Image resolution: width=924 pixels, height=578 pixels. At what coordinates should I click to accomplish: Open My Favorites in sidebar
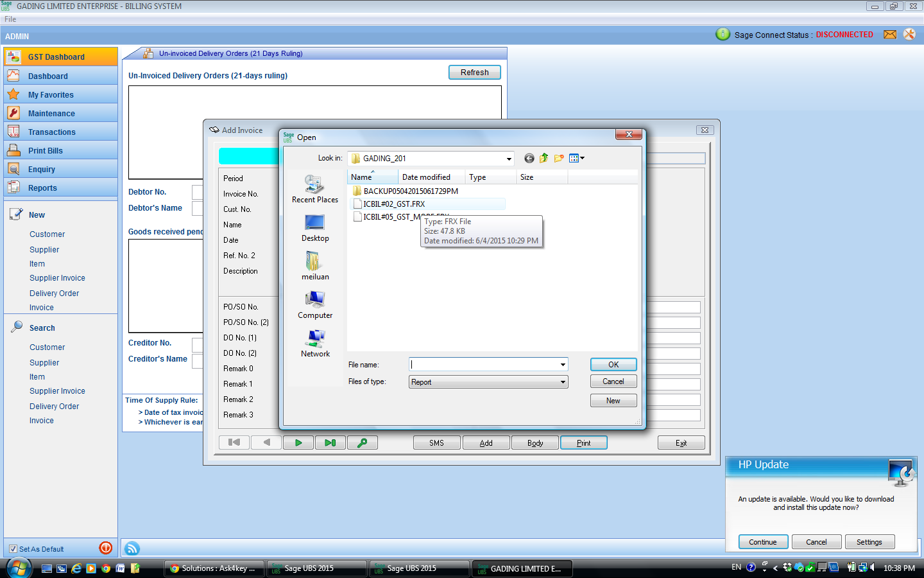coord(60,94)
